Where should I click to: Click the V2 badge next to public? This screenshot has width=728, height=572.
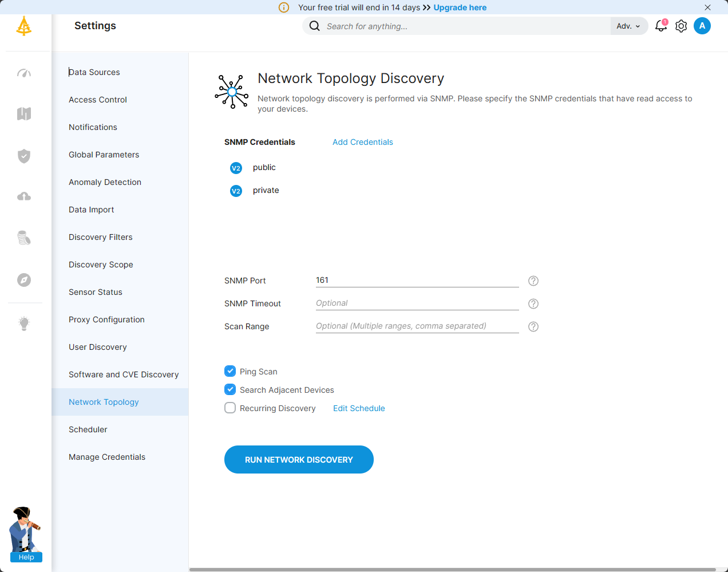point(236,168)
